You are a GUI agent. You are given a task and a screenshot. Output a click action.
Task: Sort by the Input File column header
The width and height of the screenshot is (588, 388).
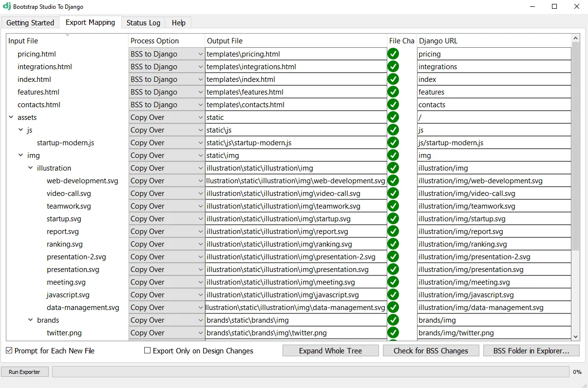[x=67, y=40]
